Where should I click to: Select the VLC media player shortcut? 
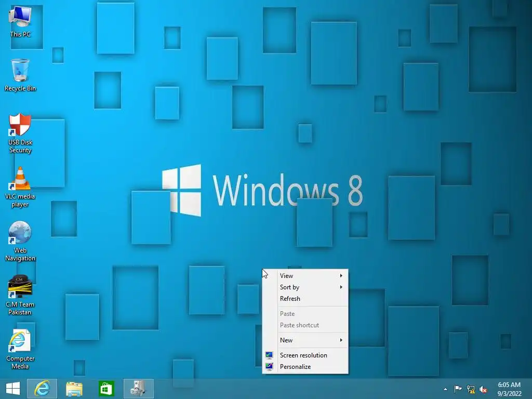(x=20, y=187)
